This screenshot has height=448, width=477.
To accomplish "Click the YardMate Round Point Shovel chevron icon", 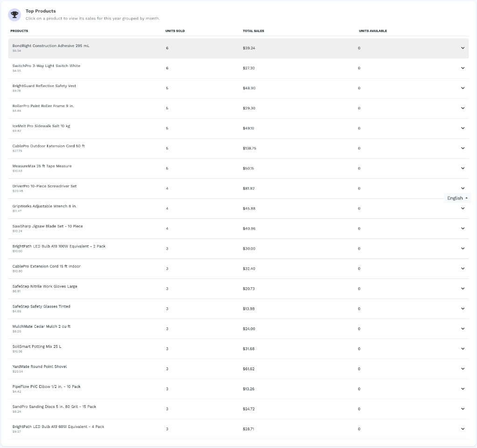I will click(463, 369).
